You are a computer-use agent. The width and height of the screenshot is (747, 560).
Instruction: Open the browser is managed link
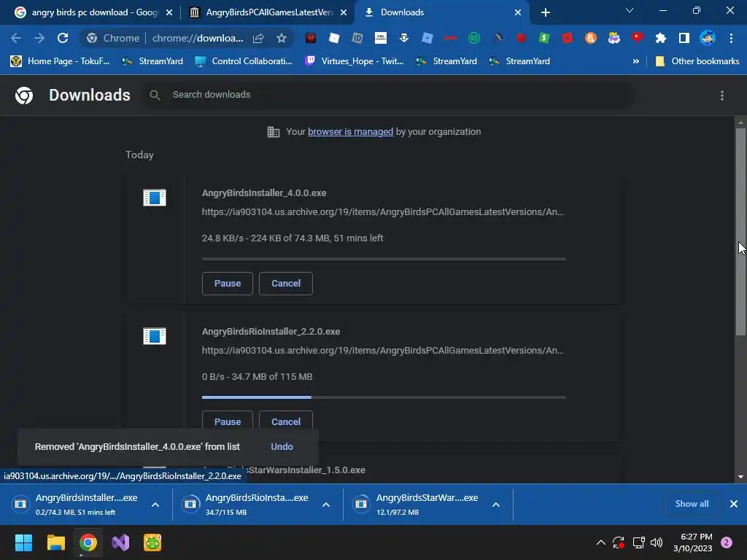(x=351, y=132)
